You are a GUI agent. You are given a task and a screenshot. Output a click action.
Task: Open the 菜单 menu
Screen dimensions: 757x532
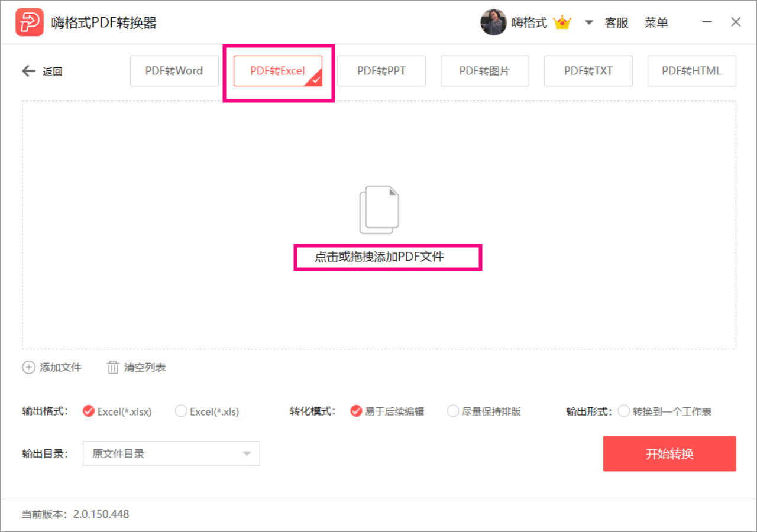pos(656,22)
